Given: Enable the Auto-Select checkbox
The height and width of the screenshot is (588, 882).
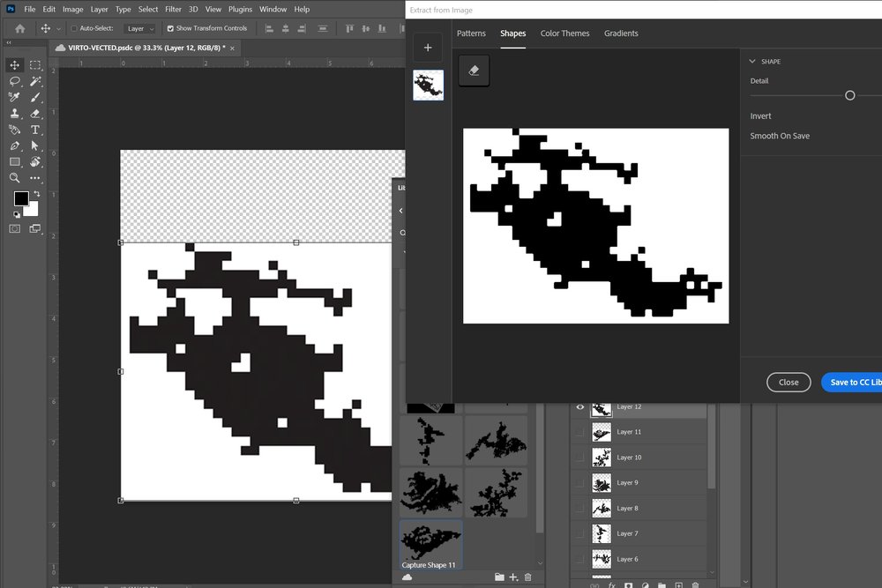Looking at the screenshot, I should tap(73, 28).
